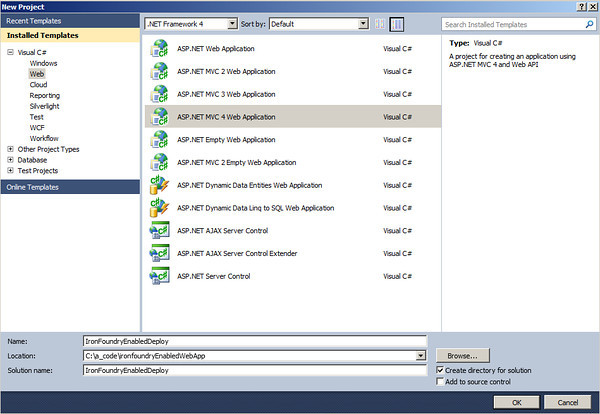Select ASP.NET Dynamic Data Entities Web Application name
This screenshot has height=414, width=600.
(249, 185)
